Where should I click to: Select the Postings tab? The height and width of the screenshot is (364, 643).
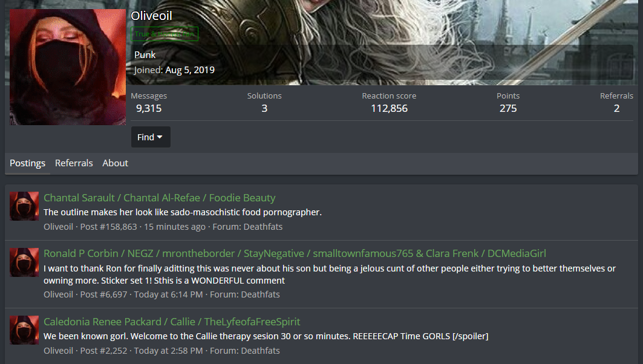tap(27, 163)
